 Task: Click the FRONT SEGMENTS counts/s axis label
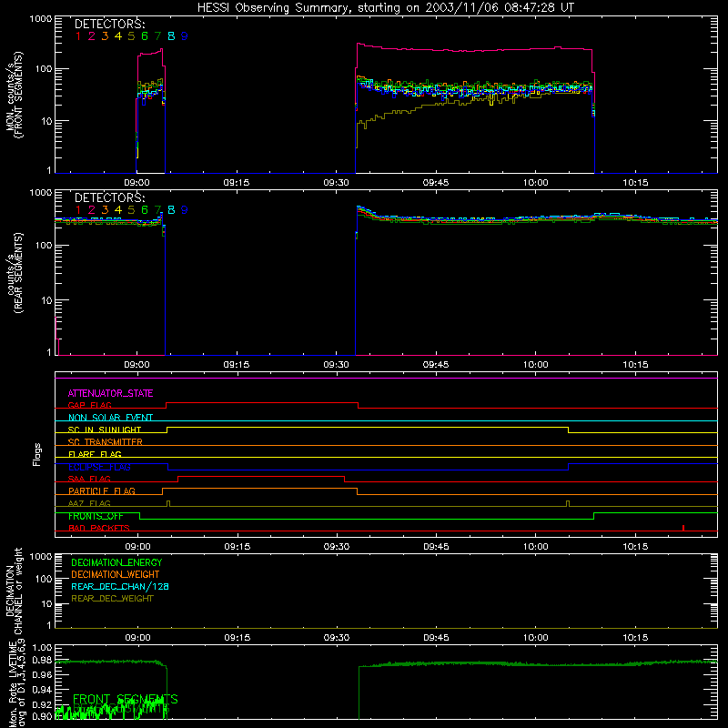pyautogui.click(x=15, y=96)
